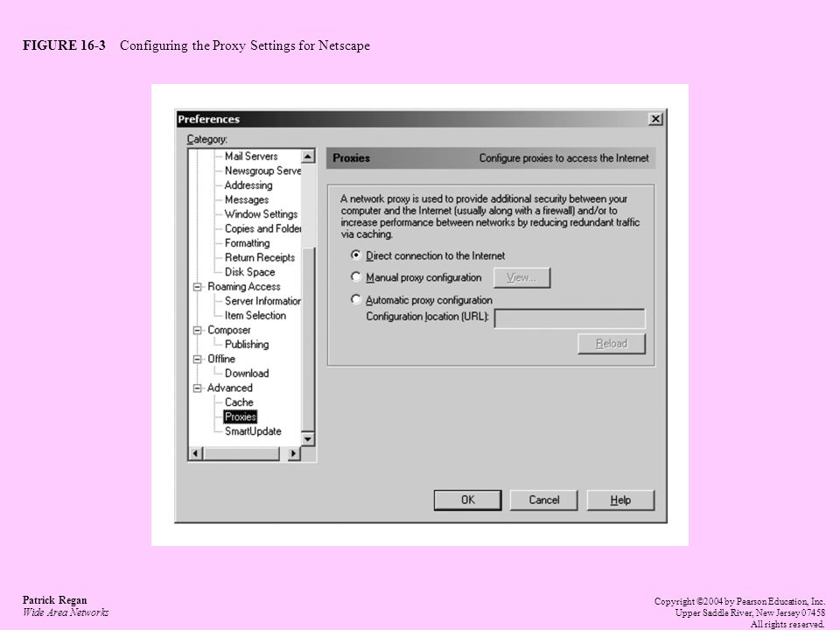This screenshot has width=840, height=630.
Task: Click category list scroll down arrow
Action: tap(308, 439)
